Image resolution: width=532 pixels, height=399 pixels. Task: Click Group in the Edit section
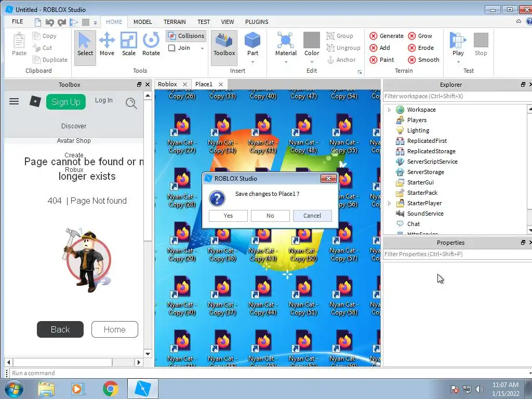point(340,36)
